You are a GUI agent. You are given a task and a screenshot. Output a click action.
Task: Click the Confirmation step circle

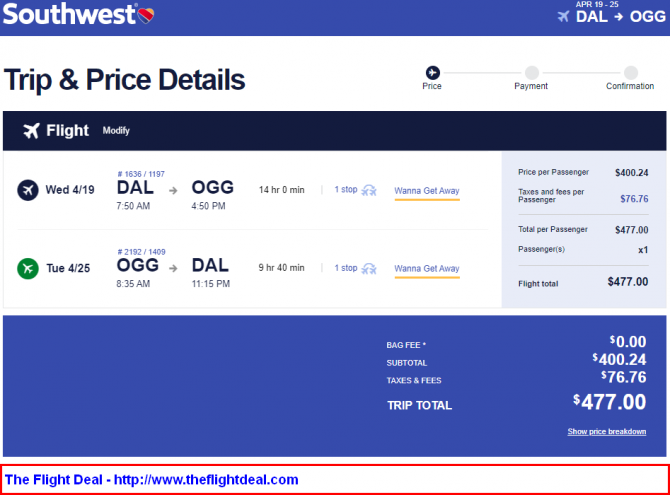click(631, 73)
